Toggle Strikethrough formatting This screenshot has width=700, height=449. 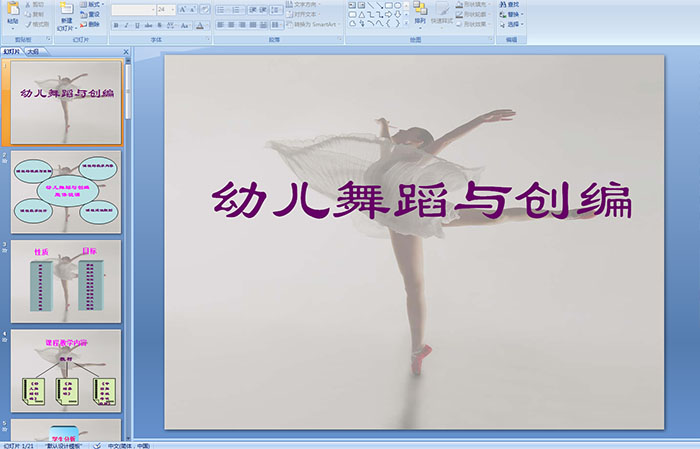tap(149, 25)
